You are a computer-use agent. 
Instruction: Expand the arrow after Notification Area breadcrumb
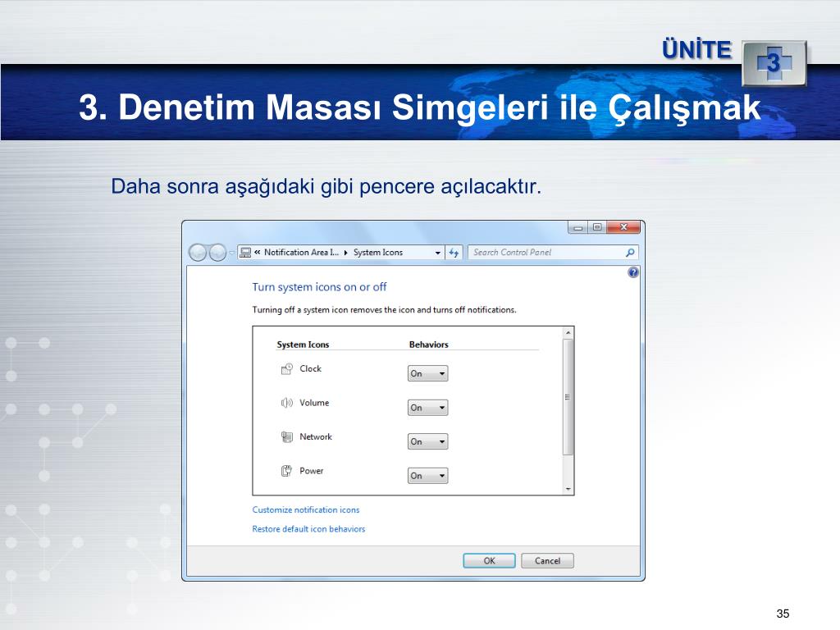[x=346, y=253]
